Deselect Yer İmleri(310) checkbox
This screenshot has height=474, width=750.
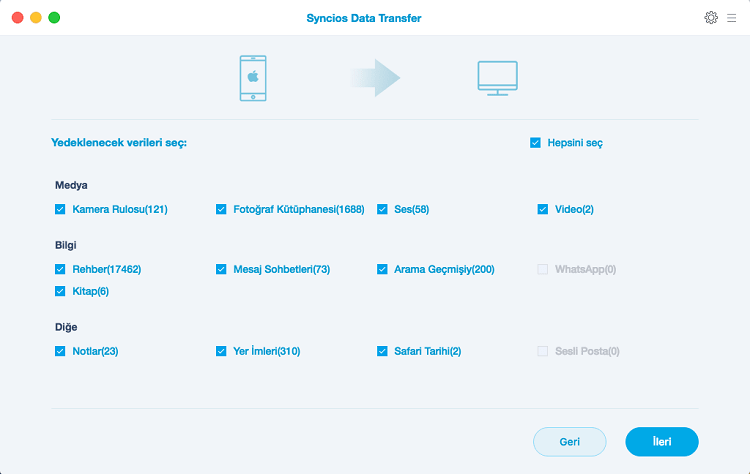pyautogui.click(x=221, y=351)
